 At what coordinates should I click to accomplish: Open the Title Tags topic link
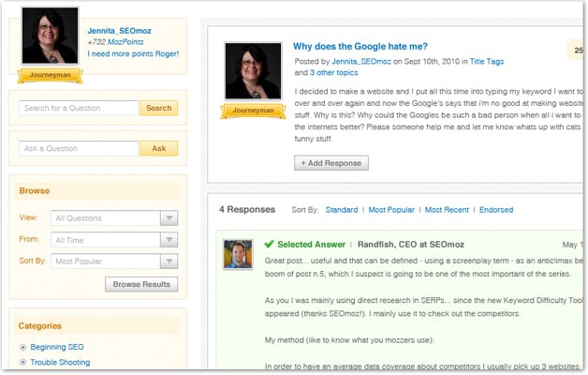[486, 61]
